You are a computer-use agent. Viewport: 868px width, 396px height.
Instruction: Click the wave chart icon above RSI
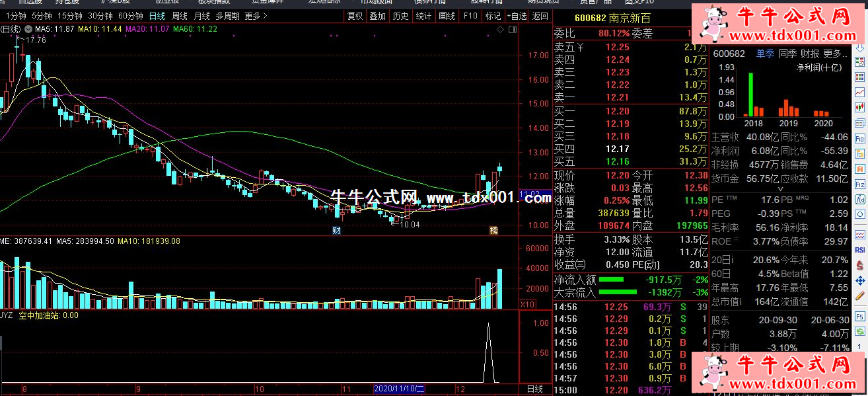pyautogui.click(x=860, y=234)
